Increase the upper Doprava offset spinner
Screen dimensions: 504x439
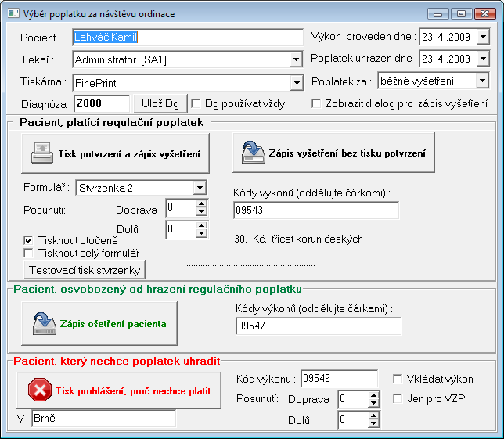pos(201,203)
